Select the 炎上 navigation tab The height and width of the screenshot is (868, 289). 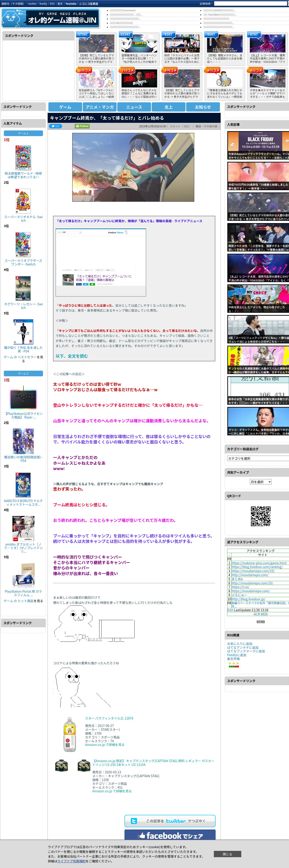[x=169, y=107]
